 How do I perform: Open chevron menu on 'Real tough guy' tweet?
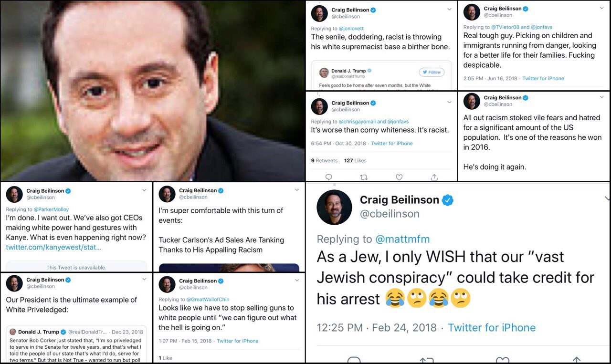pyautogui.click(x=601, y=8)
